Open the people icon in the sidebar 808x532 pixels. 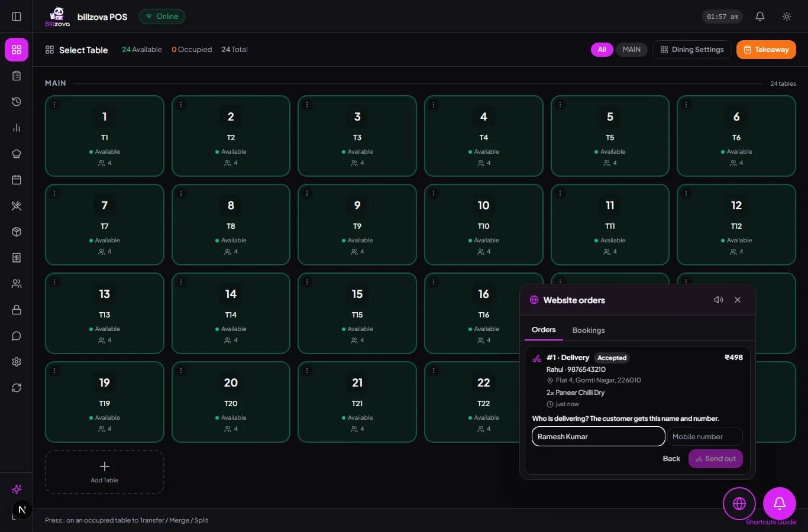pos(17,284)
